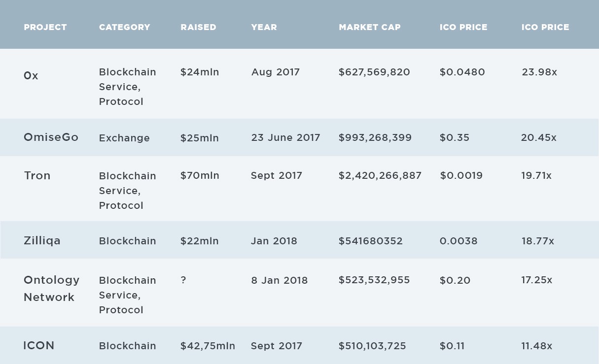599x364 pixels.
Task: Click the Zilliqa project name
Action: pyautogui.click(x=42, y=241)
